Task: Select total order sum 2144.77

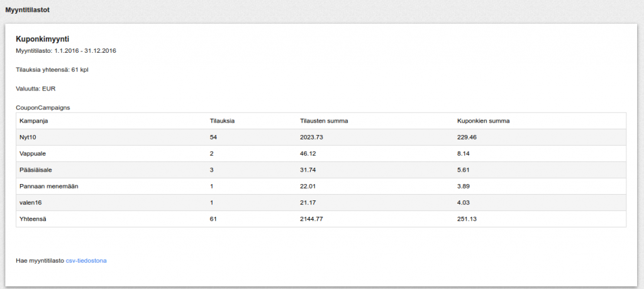Action: coord(311,219)
